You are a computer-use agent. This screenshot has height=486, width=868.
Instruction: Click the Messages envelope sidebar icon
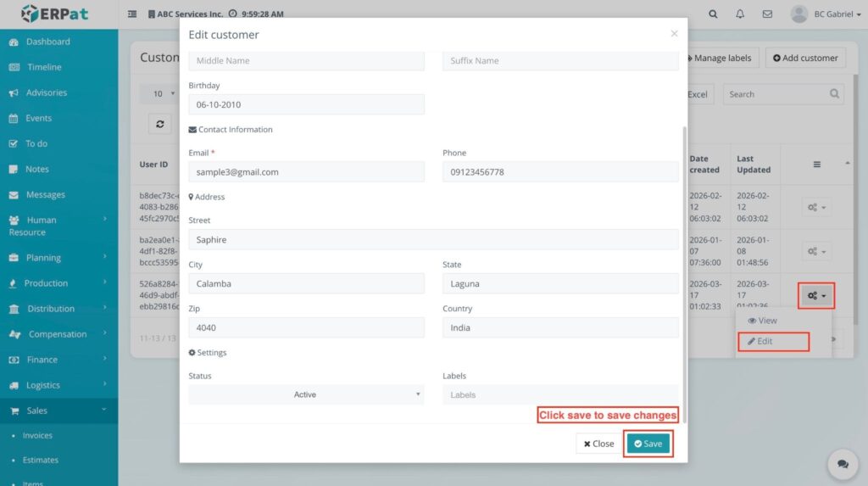point(14,195)
